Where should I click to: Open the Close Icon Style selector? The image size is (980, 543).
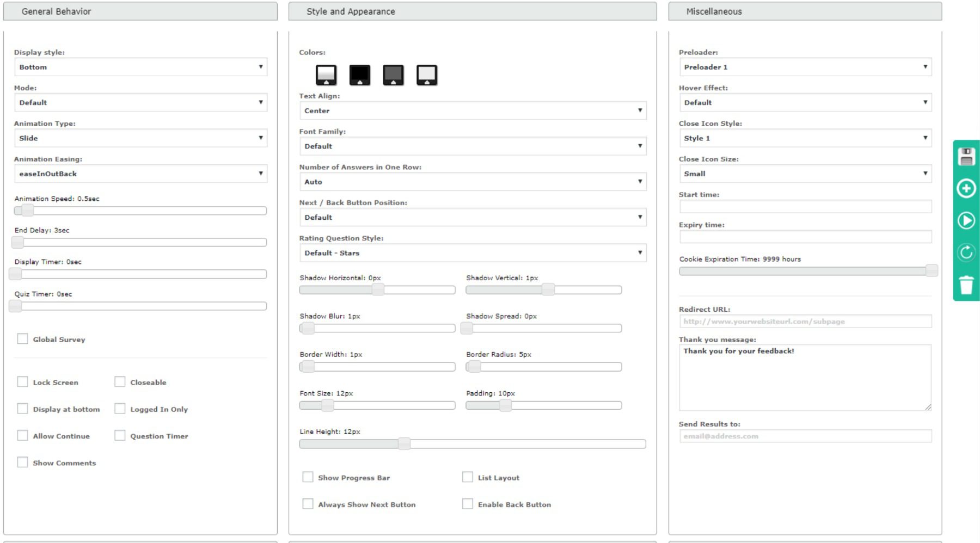tap(805, 138)
